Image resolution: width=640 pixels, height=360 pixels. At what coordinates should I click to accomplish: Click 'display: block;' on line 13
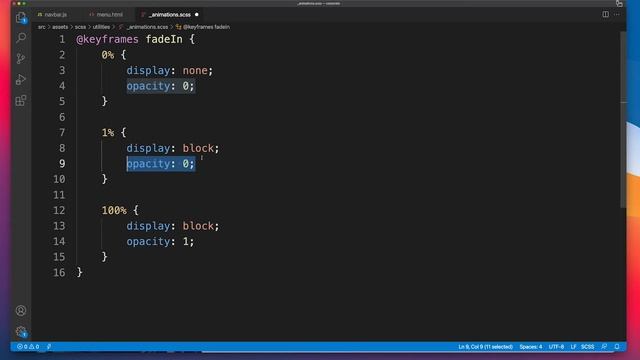173,226
